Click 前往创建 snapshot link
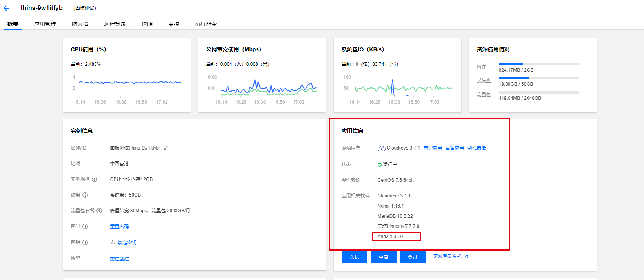The width and height of the screenshot is (644, 280). 119,259
